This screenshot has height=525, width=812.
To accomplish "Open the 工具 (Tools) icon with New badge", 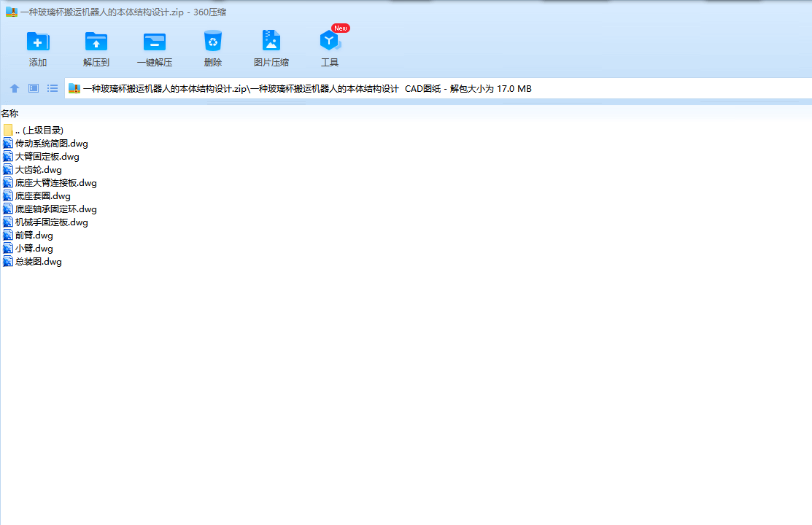I will click(330, 40).
